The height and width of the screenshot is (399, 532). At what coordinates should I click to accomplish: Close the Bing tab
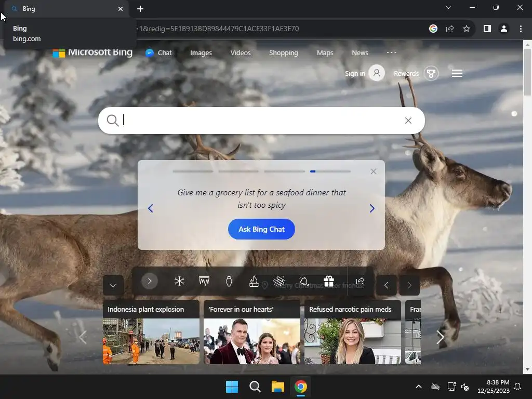point(121,9)
